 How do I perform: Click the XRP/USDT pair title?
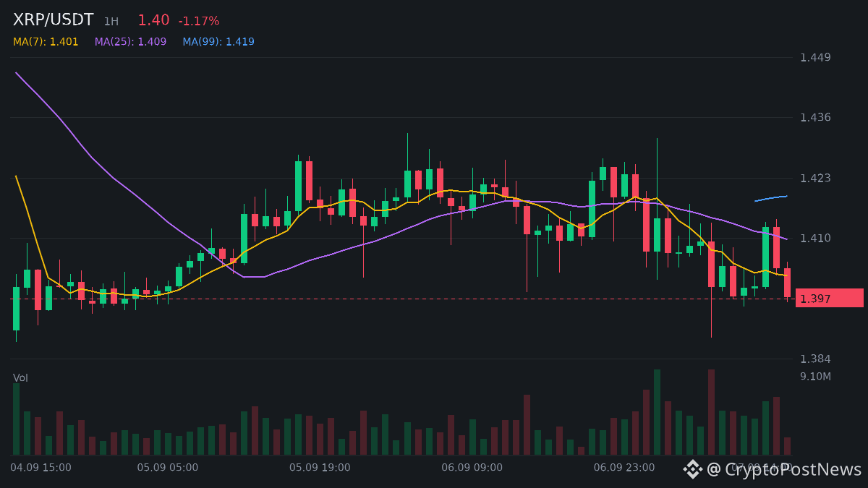coord(54,20)
